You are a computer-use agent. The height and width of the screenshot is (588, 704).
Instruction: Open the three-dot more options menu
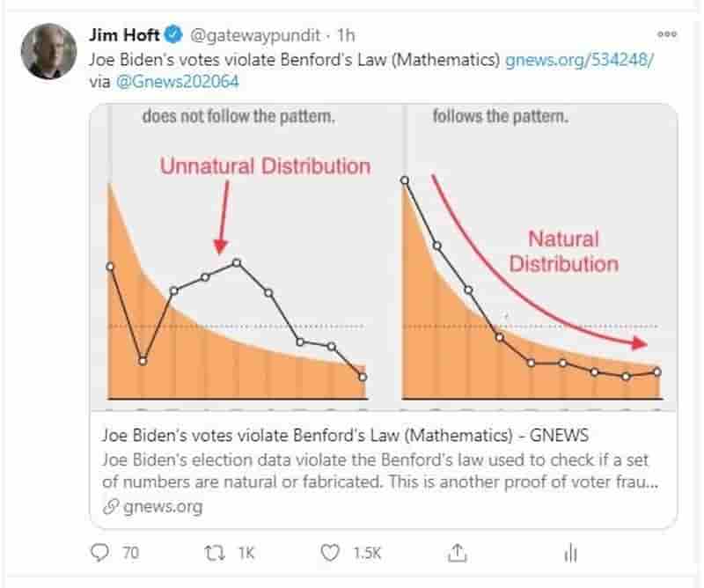pos(667,33)
